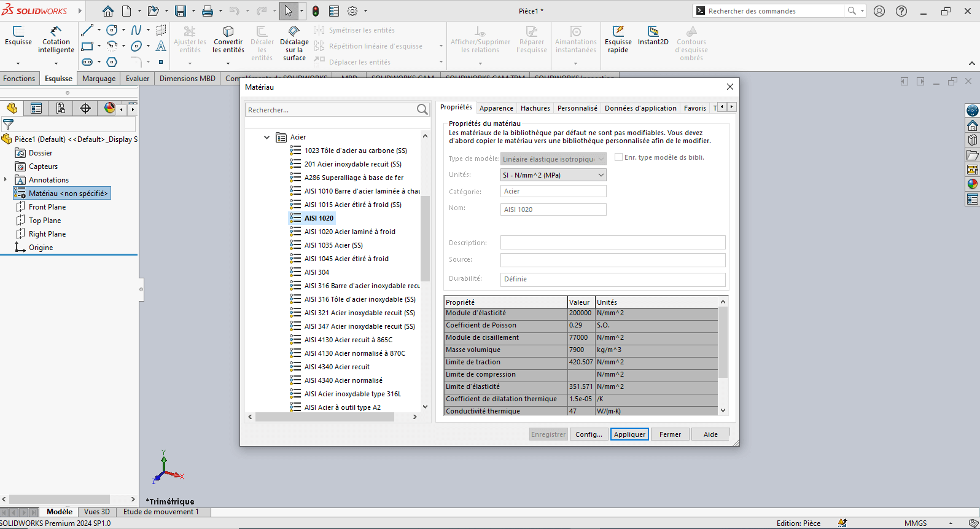
Task: Click Décalage sur la surface tool
Action: tap(294, 42)
